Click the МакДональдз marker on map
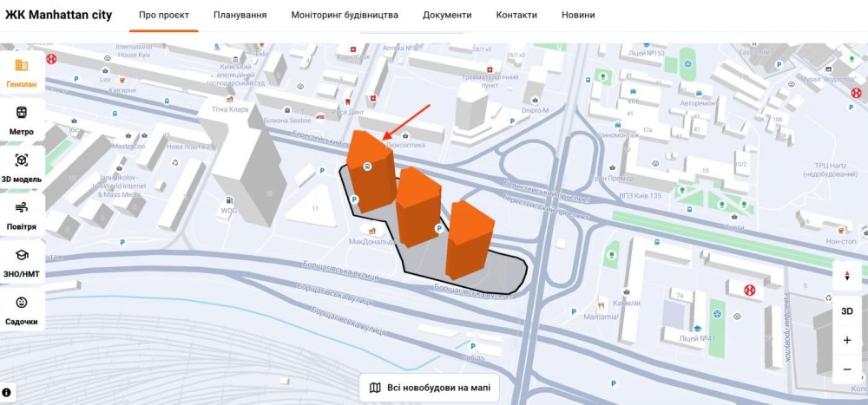Viewport: 868px width, 405px height. tap(374, 231)
